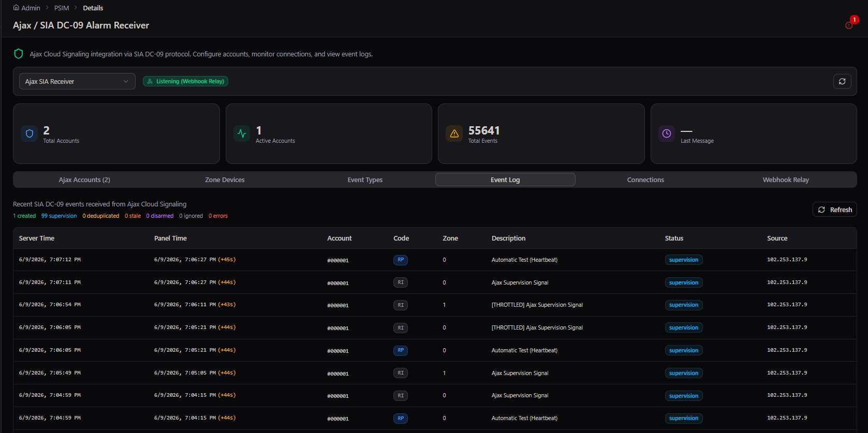Click the '1 created' filter counter
This screenshot has width=868, height=433.
24,216
